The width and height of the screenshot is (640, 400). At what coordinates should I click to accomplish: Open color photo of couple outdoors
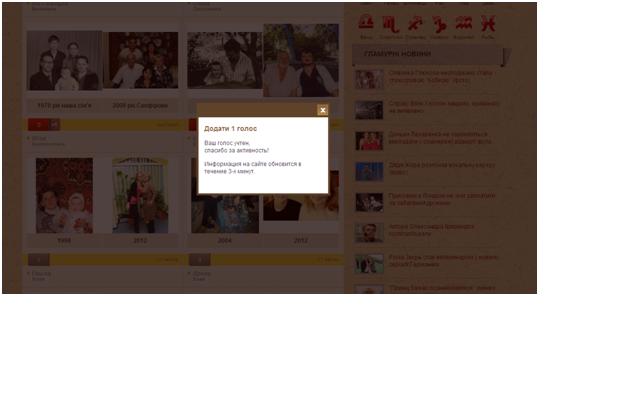click(301, 60)
